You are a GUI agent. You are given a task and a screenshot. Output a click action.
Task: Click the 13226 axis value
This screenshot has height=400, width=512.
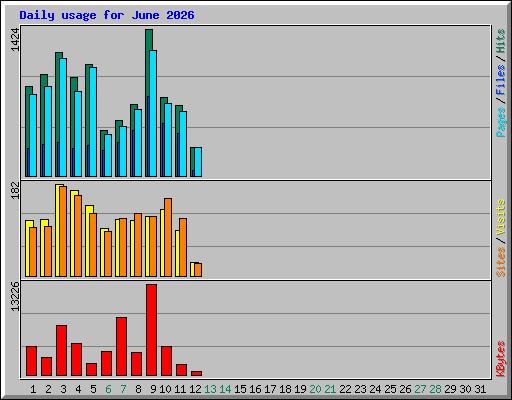pyautogui.click(x=15, y=297)
